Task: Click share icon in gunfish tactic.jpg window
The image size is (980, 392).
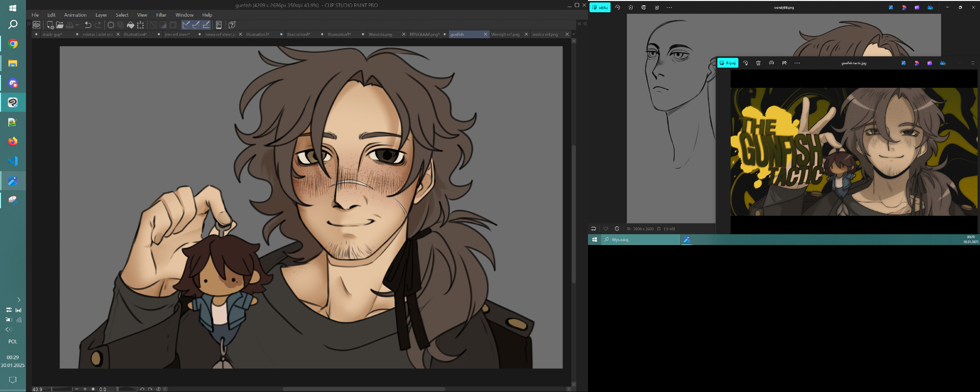Action: (784, 63)
